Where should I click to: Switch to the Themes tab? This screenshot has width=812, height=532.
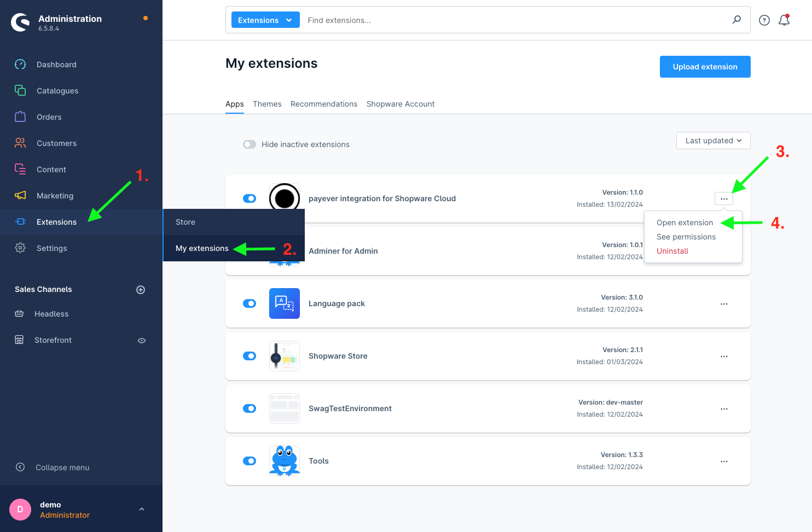point(267,104)
